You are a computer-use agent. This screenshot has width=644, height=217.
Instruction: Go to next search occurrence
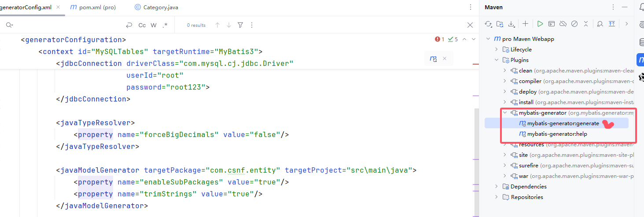[x=229, y=25]
